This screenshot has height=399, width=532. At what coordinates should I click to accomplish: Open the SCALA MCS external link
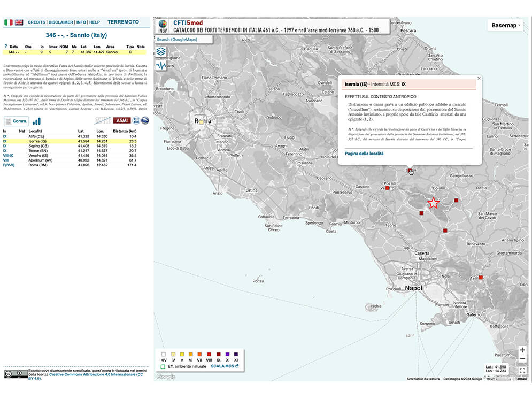(225, 366)
